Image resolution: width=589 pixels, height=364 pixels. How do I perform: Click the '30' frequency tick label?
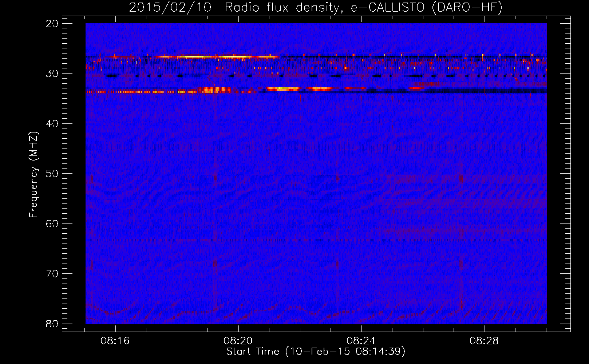coord(52,74)
